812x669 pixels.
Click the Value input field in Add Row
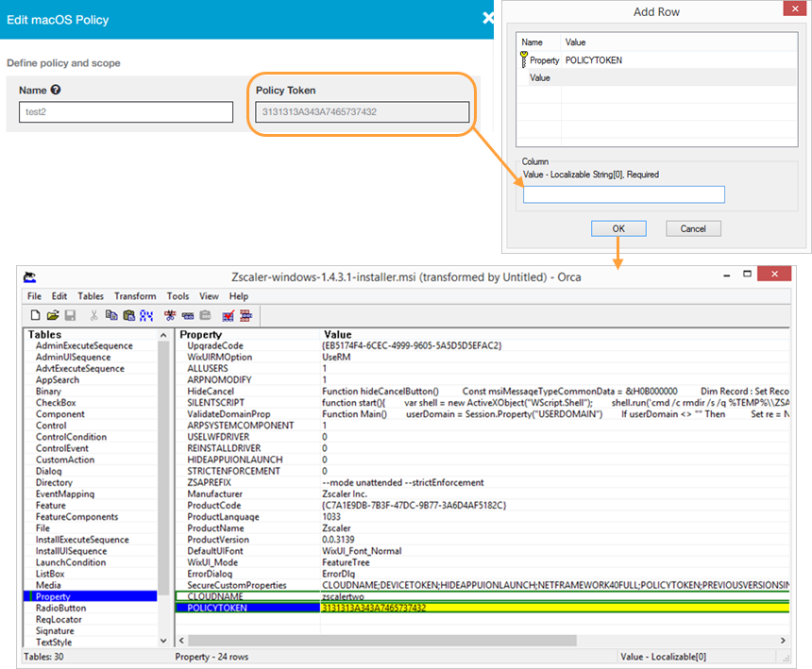click(x=623, y=194)
